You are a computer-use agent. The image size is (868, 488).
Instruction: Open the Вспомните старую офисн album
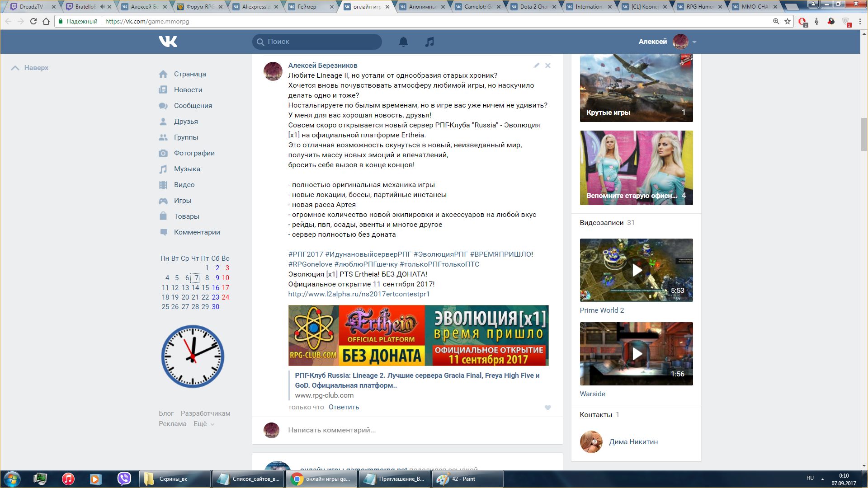pos(636,168)
